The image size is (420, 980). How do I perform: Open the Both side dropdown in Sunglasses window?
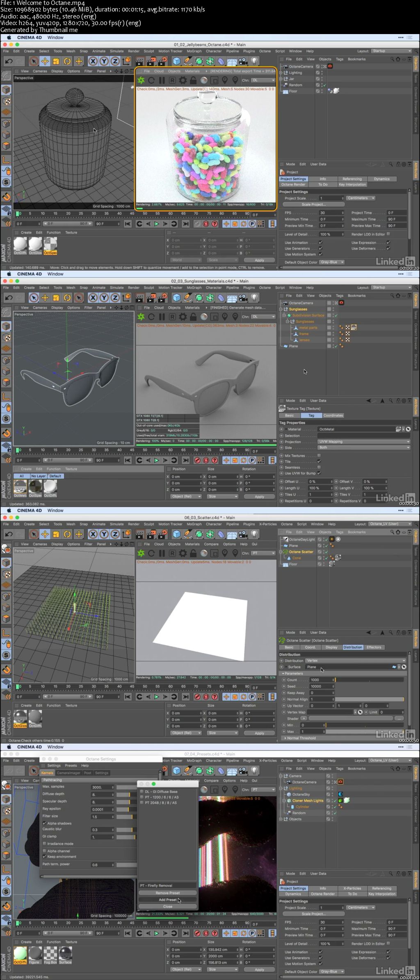point(364,448)
